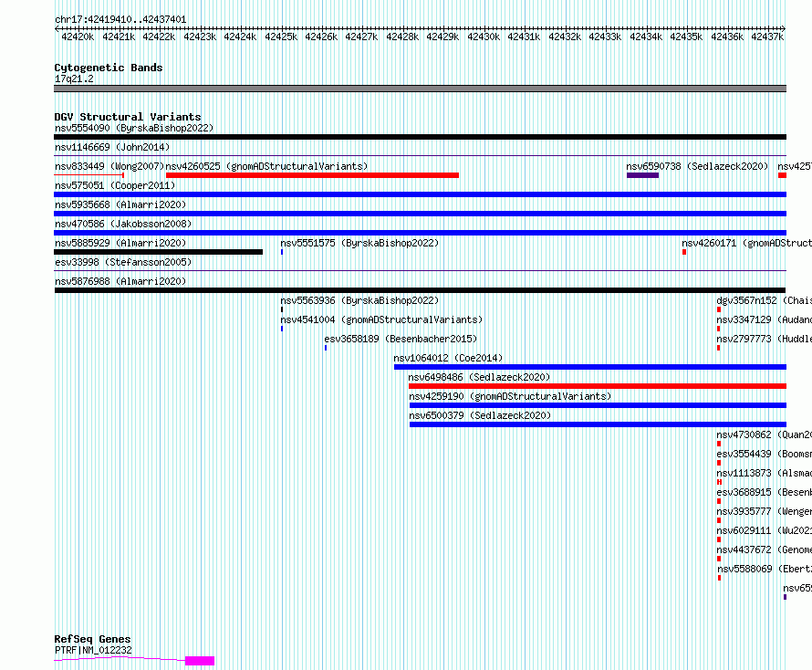This screenshot has height=670, width=812.
Task: Select the DGV Structural Variants track heading
Action: (x=128, y=117)
